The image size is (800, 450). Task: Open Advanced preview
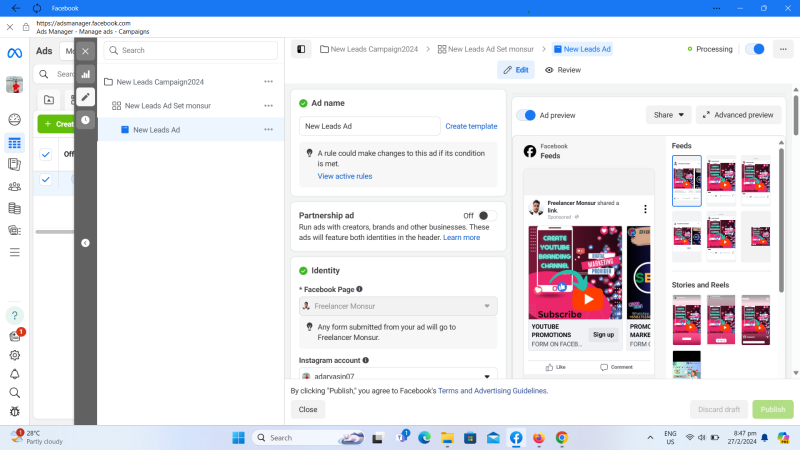(738, 115)
